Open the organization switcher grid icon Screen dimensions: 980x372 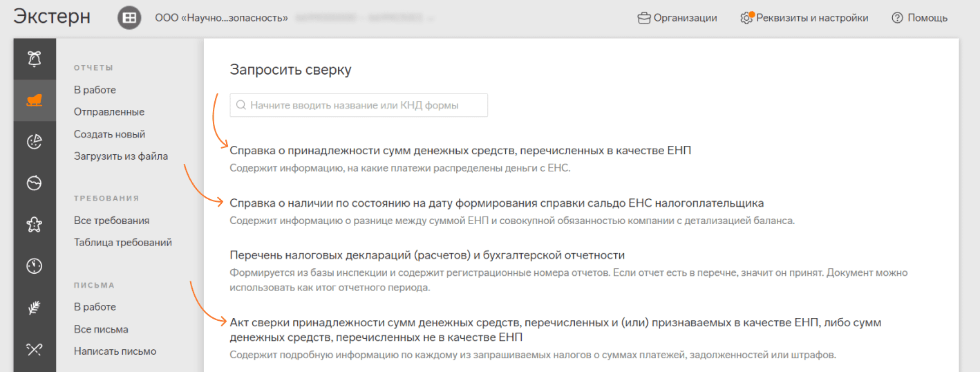point(129,18)
